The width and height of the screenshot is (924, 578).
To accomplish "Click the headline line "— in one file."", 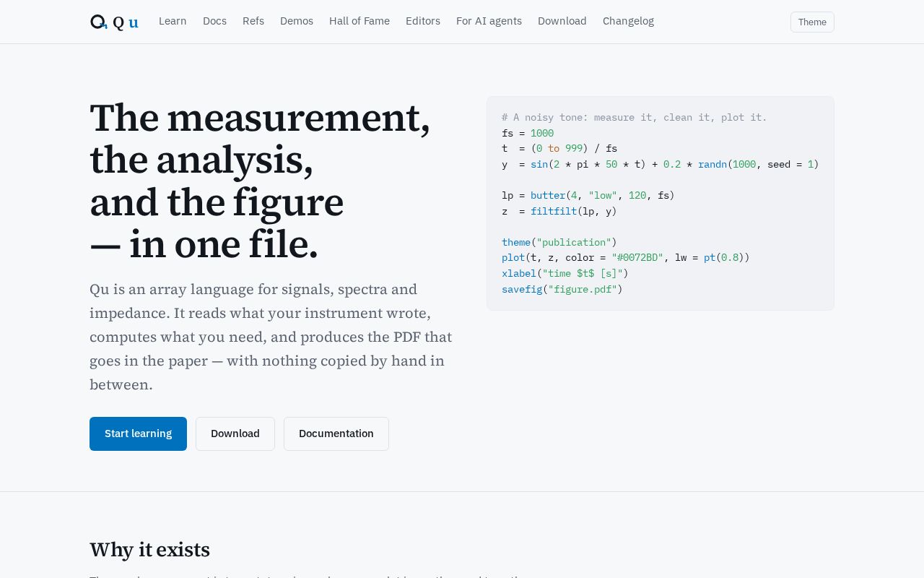I will click(x=204, y=245).
